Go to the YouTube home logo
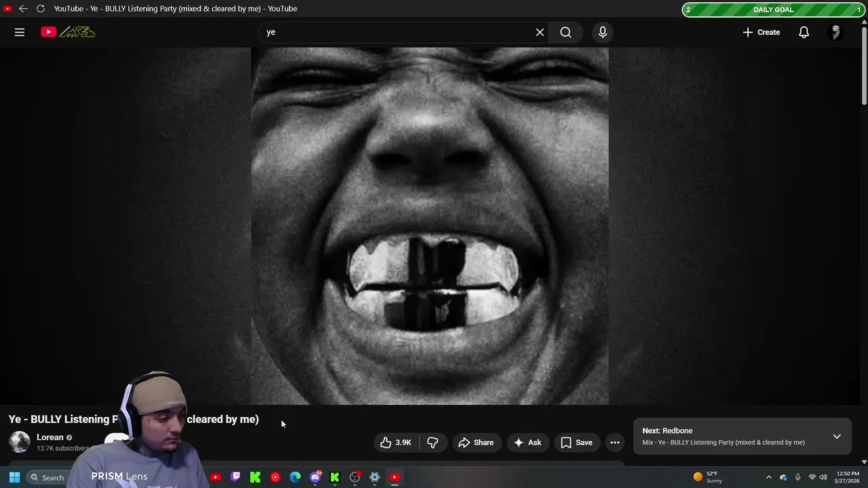Screen dimensions: 868x488 tap(68, 32)
